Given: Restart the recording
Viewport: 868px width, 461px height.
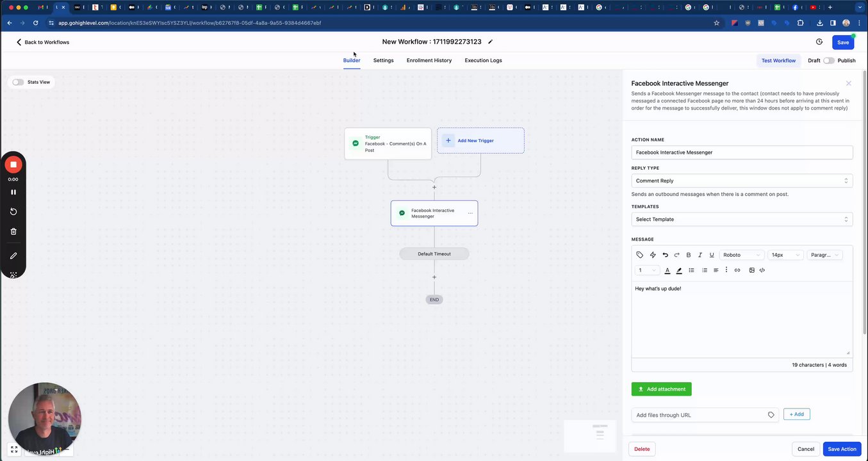Looking at the screenshot, I should tap(13, 211).
